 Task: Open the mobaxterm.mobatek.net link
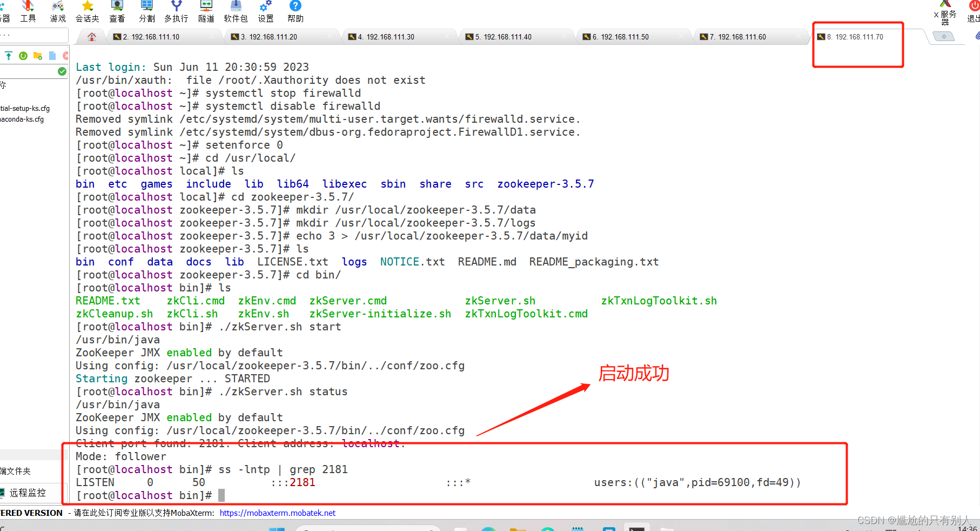[x=278, y=513]
